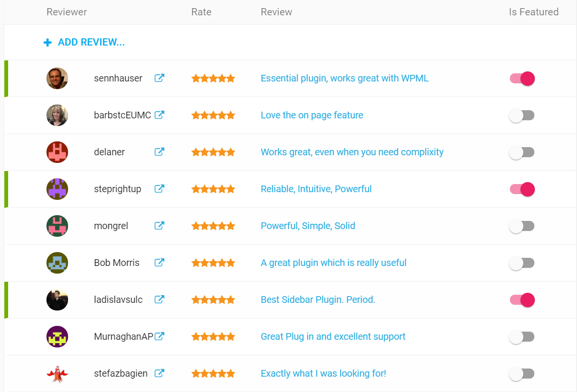
Task: Click the five-star rating for delaner
Action: (x=213, y=152)
